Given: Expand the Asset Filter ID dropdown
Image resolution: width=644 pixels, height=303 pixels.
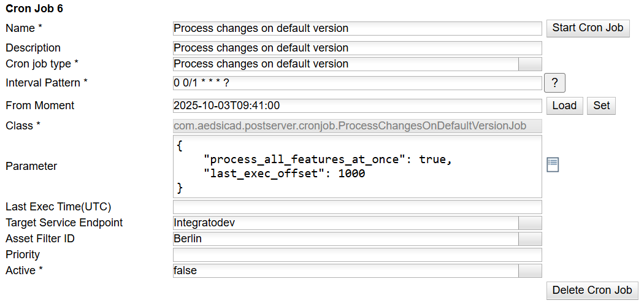Looking at the screenshot, I should pyautogui.click(x=530, y=239).
